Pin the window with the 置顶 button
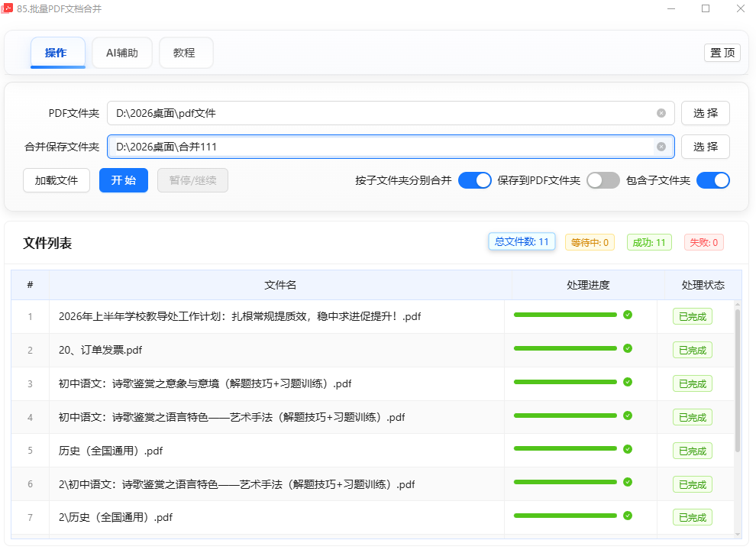This screenshot has height=553, width=756. (722, 53)
